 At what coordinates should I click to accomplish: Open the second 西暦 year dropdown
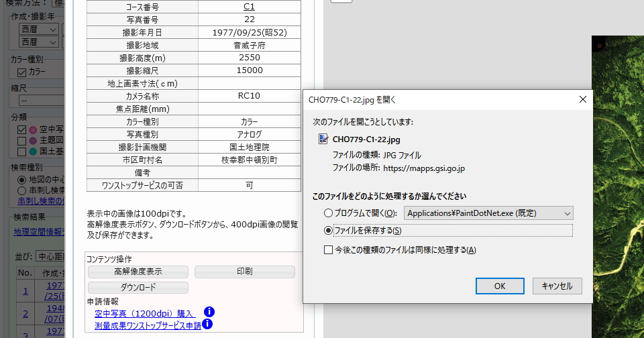pos(39,42)
